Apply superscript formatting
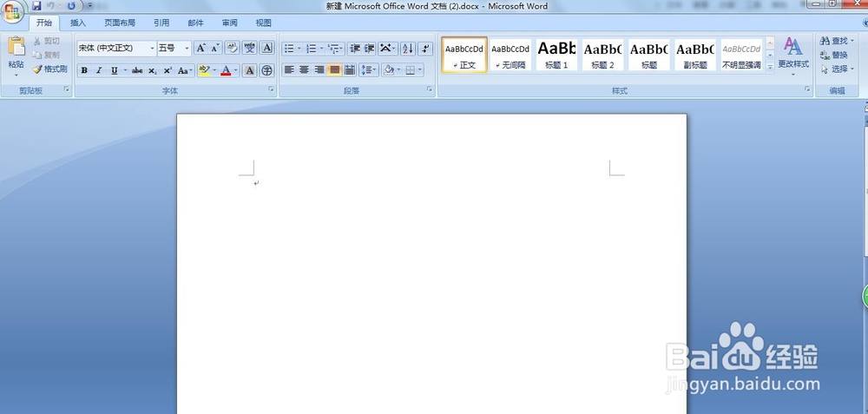 (x=168, y=70)
